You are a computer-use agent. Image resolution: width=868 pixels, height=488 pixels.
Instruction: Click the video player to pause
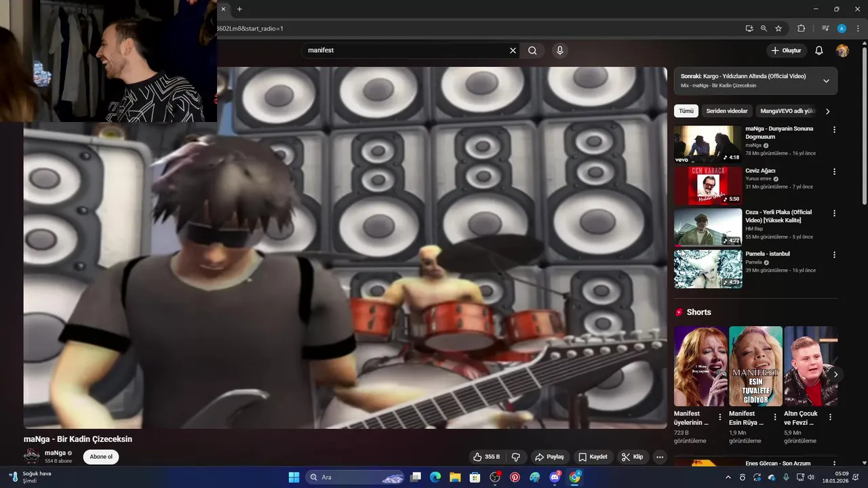pos(345,247)
